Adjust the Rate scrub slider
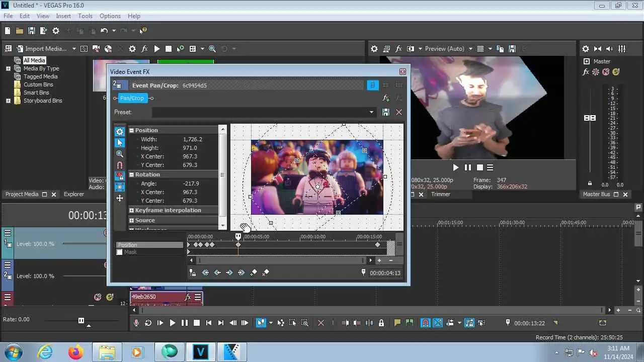 coord(81,320)
